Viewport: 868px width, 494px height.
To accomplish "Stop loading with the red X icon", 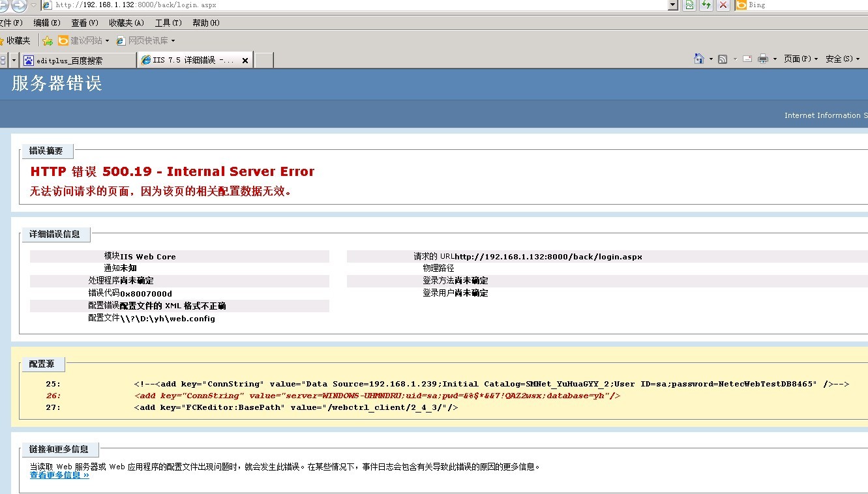I will pos(723,5).
